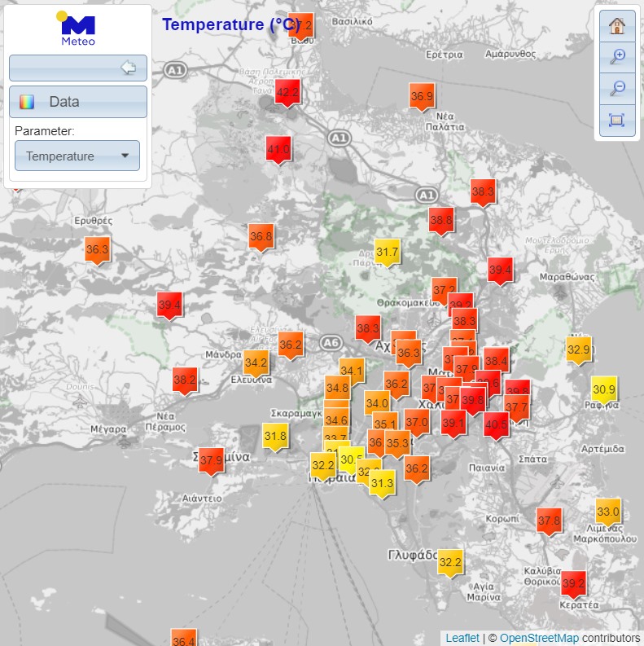This screenshot has height=646, width=644.
Task: Click the 36.4 marker at bottom edge
Action: coord(183,639)
